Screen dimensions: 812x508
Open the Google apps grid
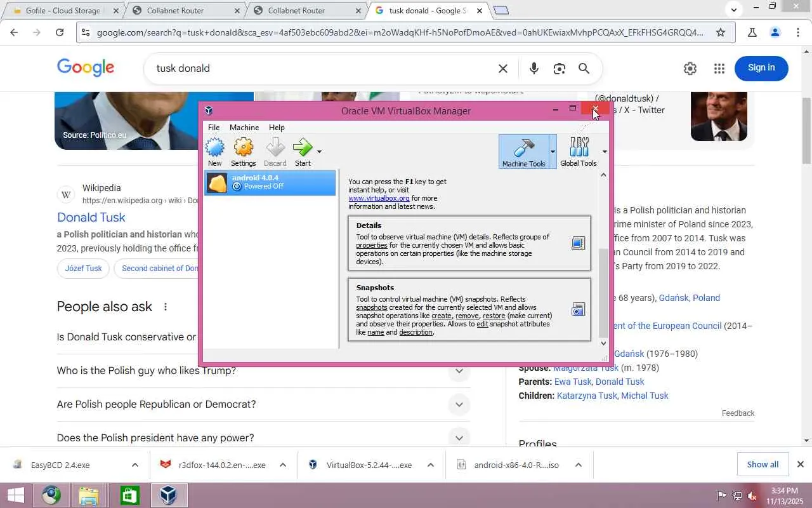tap(719, 69)
